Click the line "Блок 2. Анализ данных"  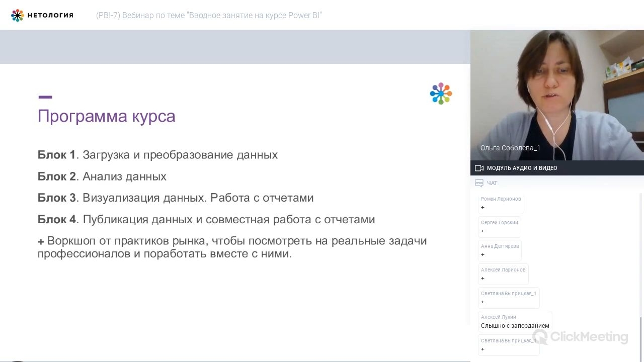point(102,176)
